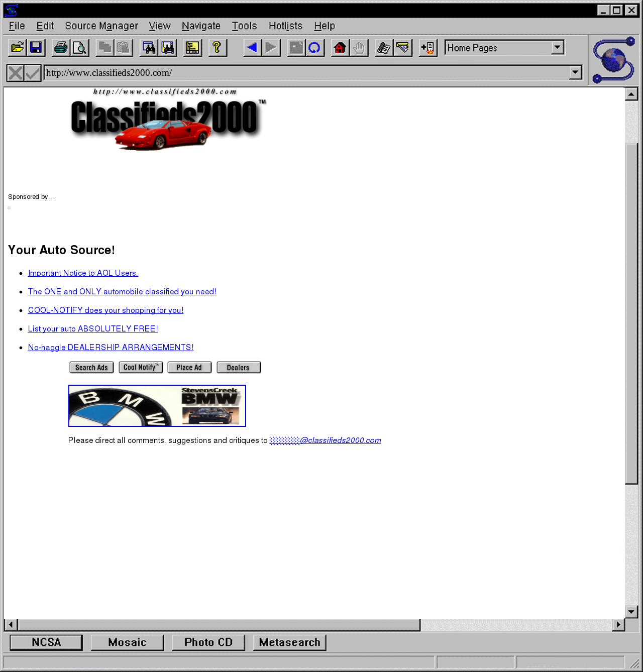Reload page with blue circular arrow

tap(314, 48)
